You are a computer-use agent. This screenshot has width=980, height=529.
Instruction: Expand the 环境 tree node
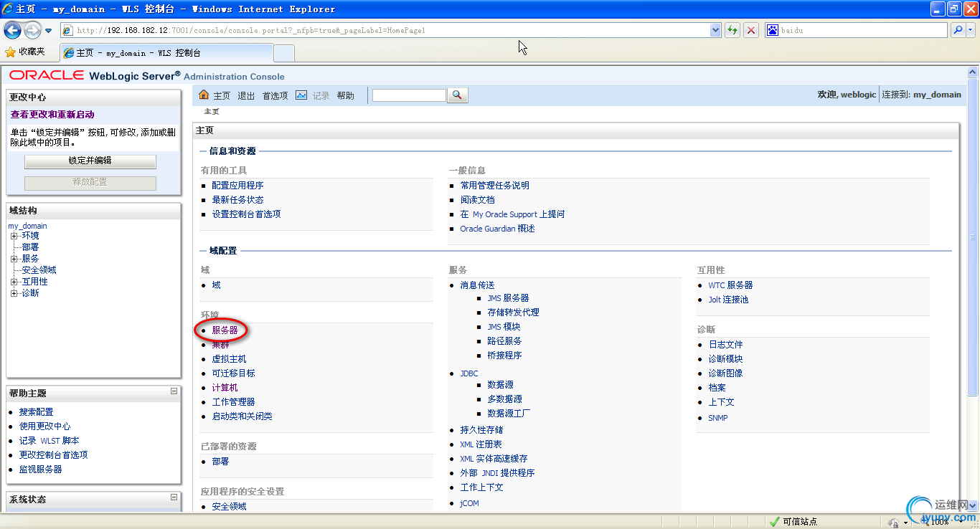tap(14, 236)
